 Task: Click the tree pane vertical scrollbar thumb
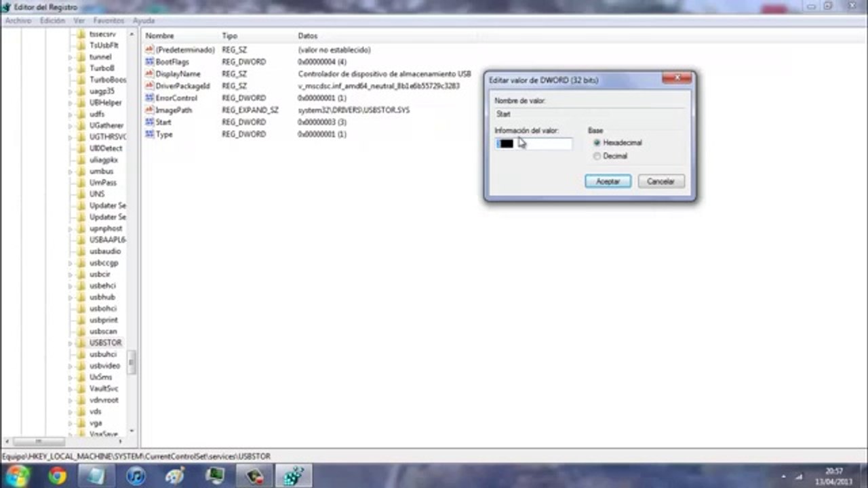132,363
